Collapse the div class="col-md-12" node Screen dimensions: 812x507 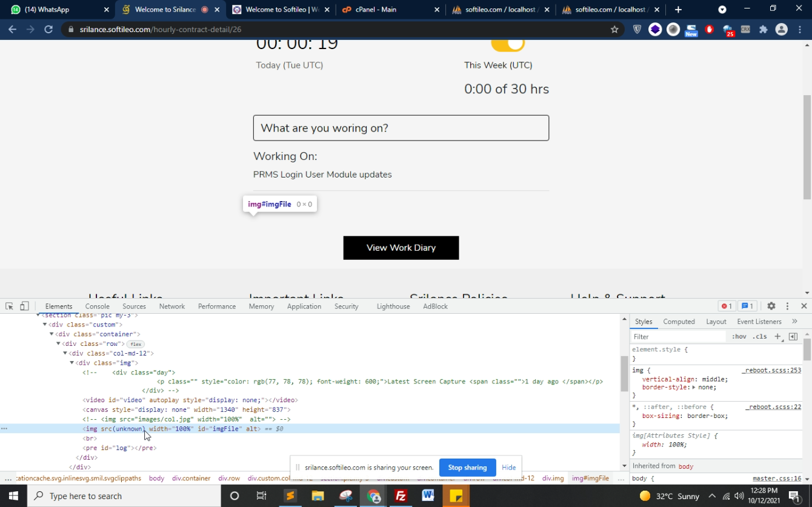(65, 353)
